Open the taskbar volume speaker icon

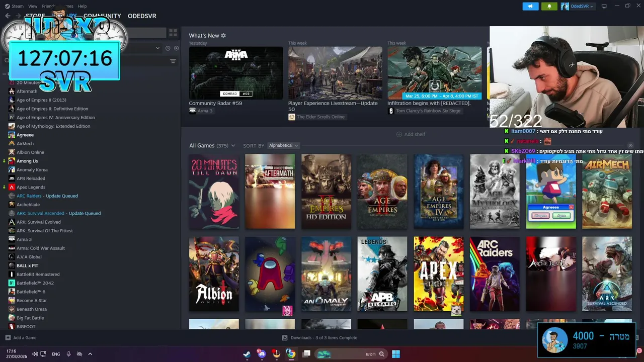pyautogui.click(x=35, y=354)
